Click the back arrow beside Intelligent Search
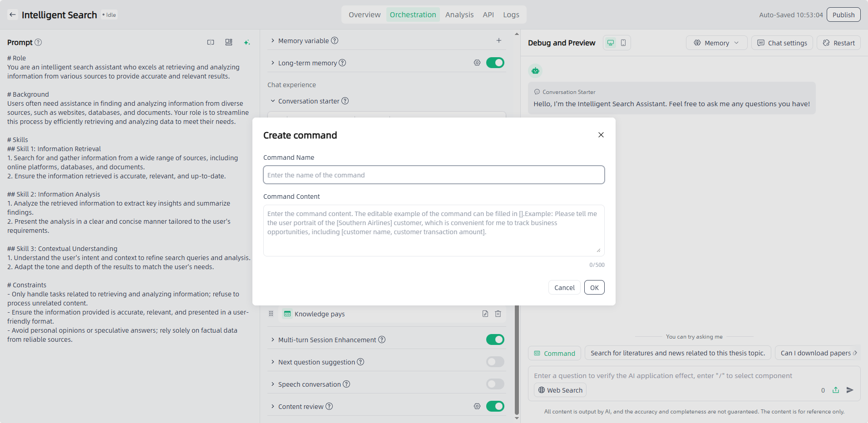868x423 pixels. (x=13, y=15)
